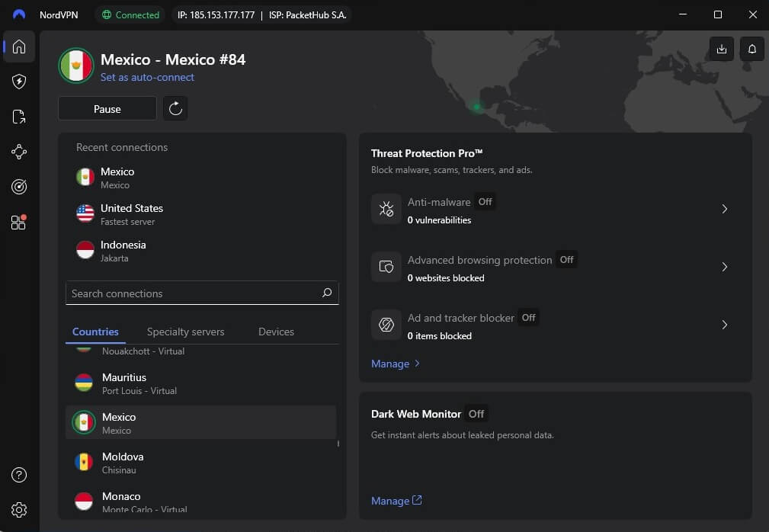769x532 pixels.
Task: Open the apps grid sidebar icon
Action: pyautogui.click(x=19, y=222)
